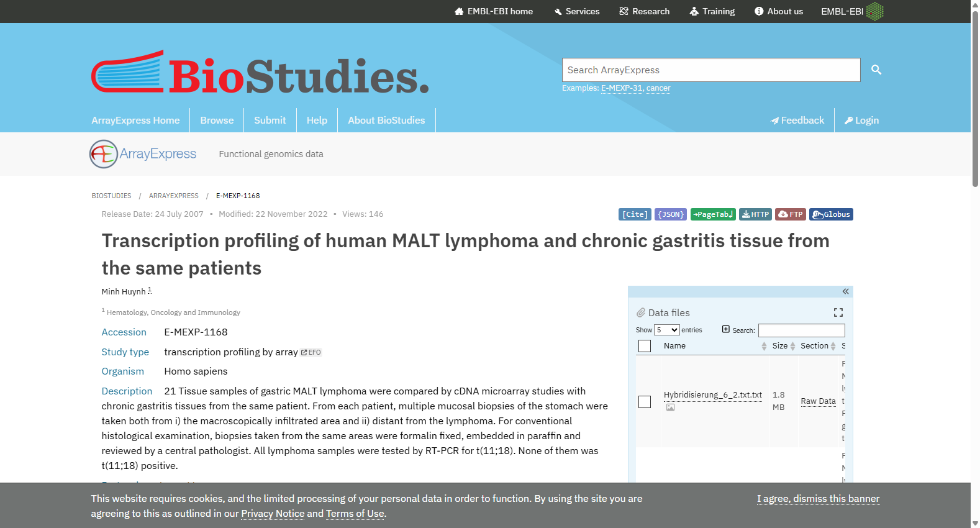
Task: Expand Data files to fullscreen
Action: point(838,312)
